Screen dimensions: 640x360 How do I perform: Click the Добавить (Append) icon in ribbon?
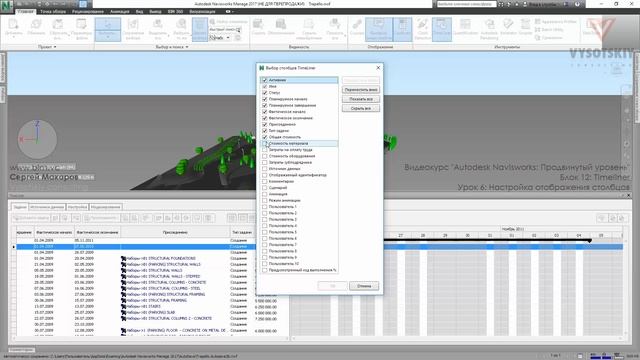click(14, 28)
